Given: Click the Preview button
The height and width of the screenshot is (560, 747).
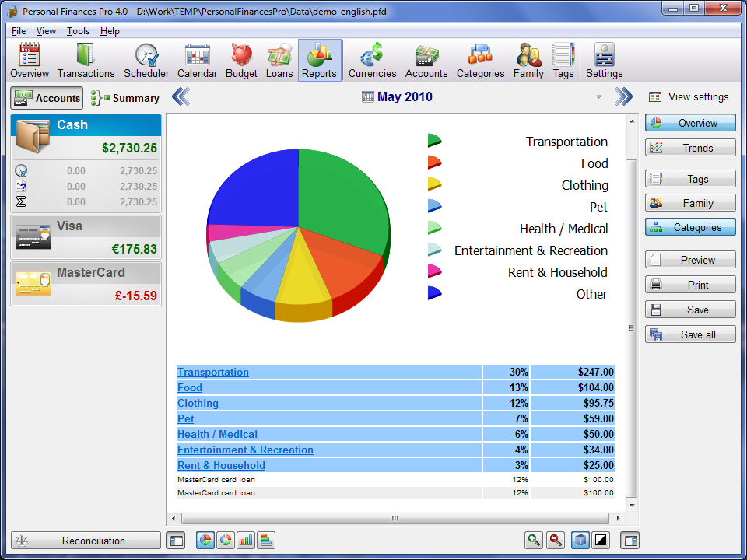Looking at the screenshot, I should pyautogui.click(x=690, y=260).
